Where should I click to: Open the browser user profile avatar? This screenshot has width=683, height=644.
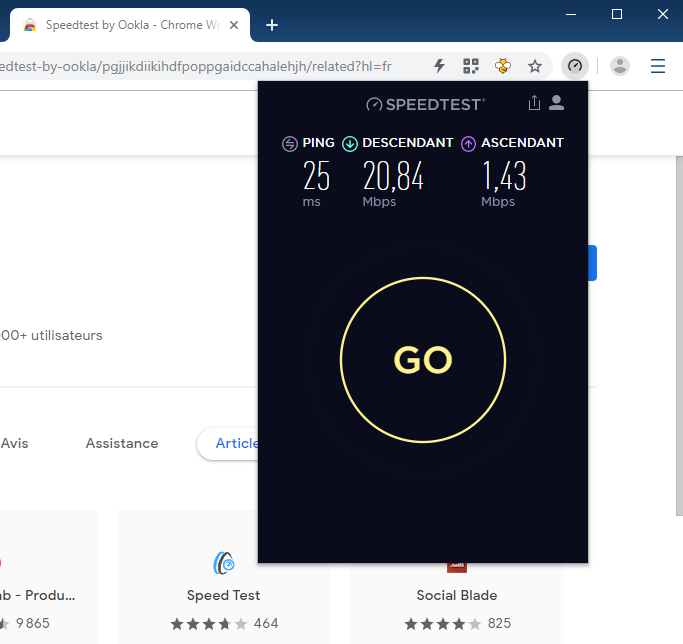point(619,66)
